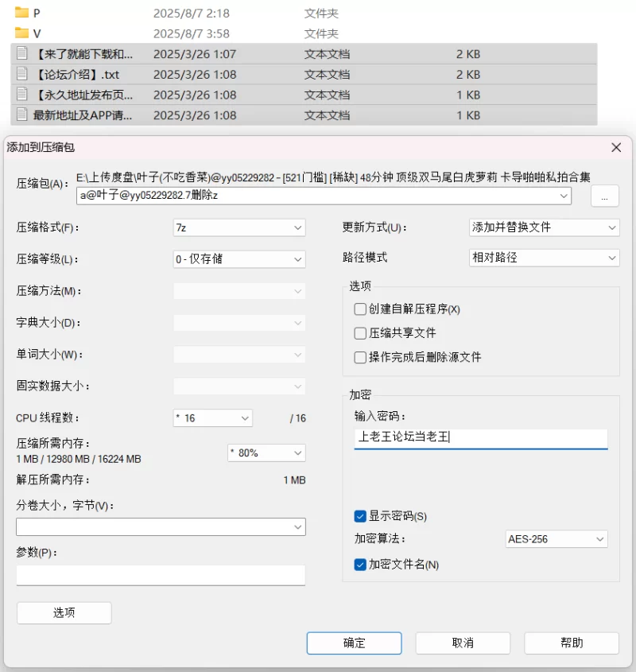Close the 添加到压缩包 dialog
The width and height of the screenshot is (636, 672).
pyautogui.click(x=616, y=147)
